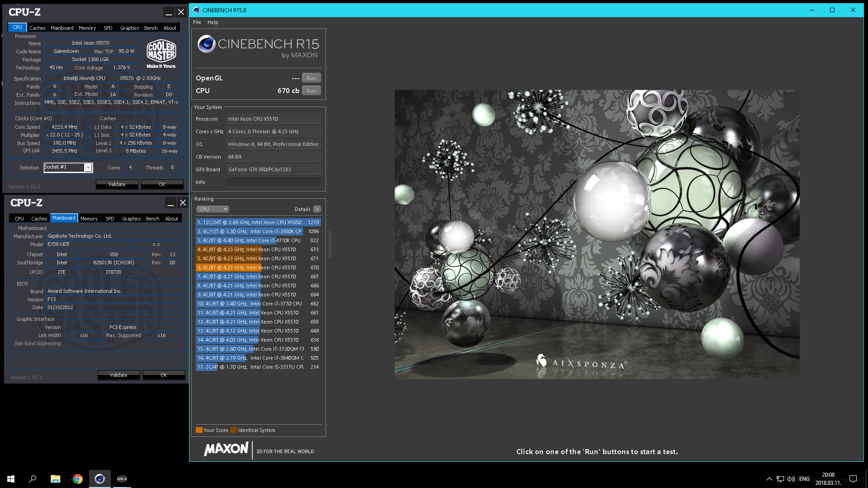
Task: Open the Details arrow in Ranking
Action: pyautogui.click(x=317, y=209)
